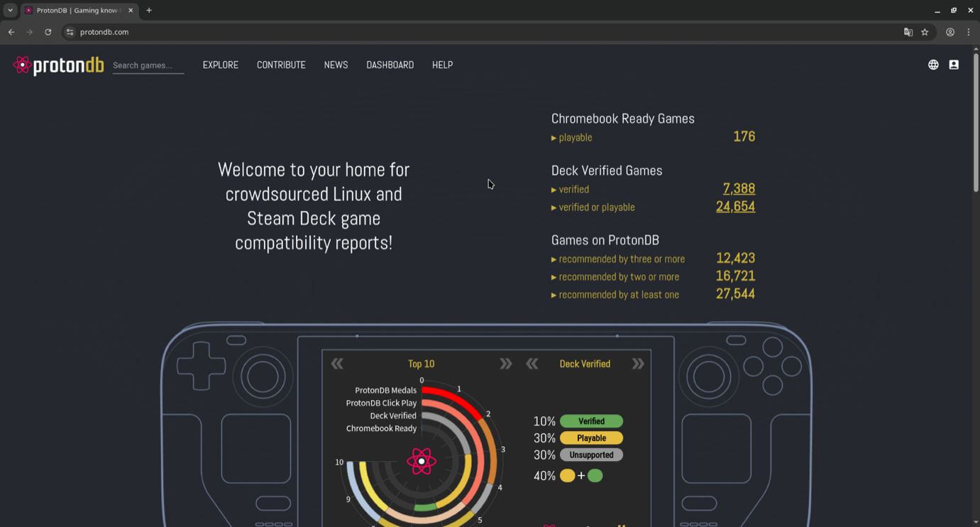980x527 pixels.
Task: Click the Deck Verified Games heading
Action: [607, 170]
